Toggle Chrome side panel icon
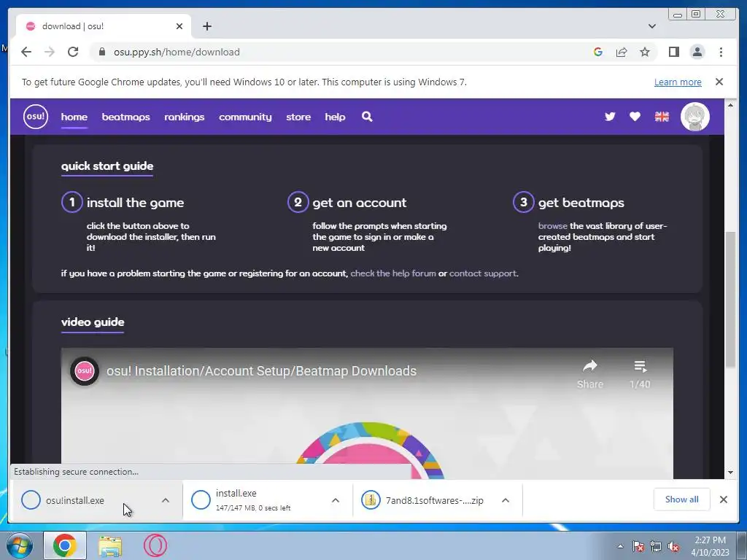The width and height of the screenshot is (747, 560). (x=673, y=52)
